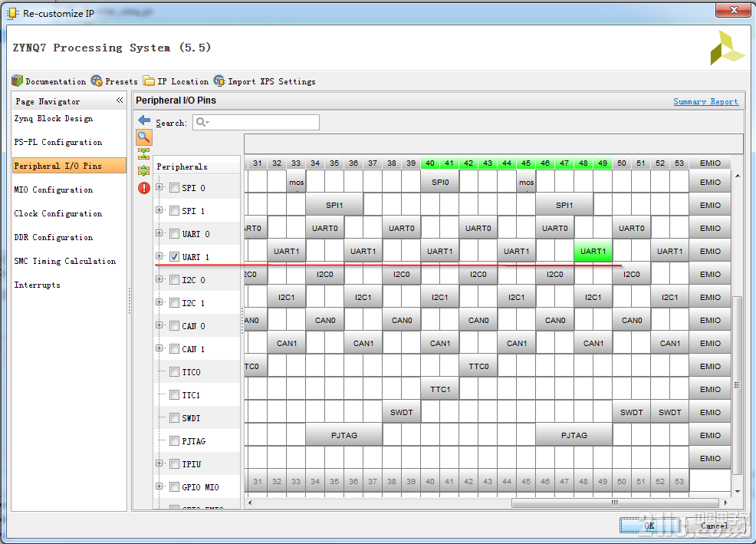
Task: Toggle the magnifier search icon
Action: click(143, 137)
